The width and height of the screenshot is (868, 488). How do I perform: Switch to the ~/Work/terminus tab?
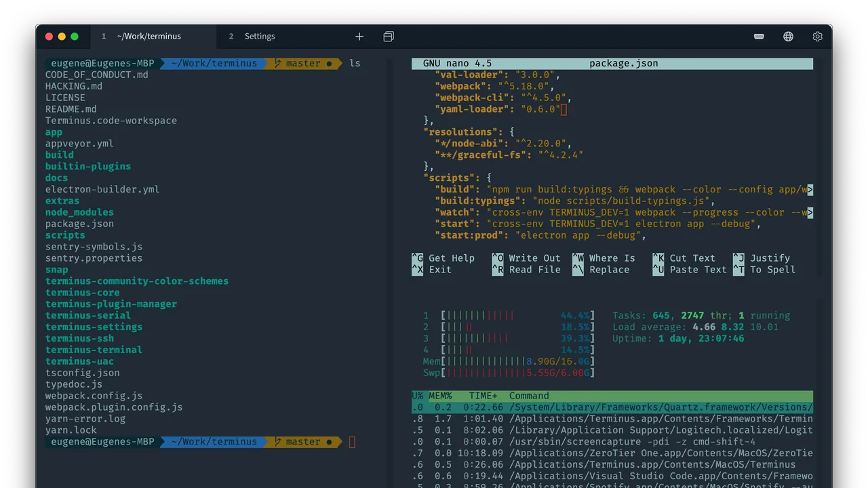point(154,37)
